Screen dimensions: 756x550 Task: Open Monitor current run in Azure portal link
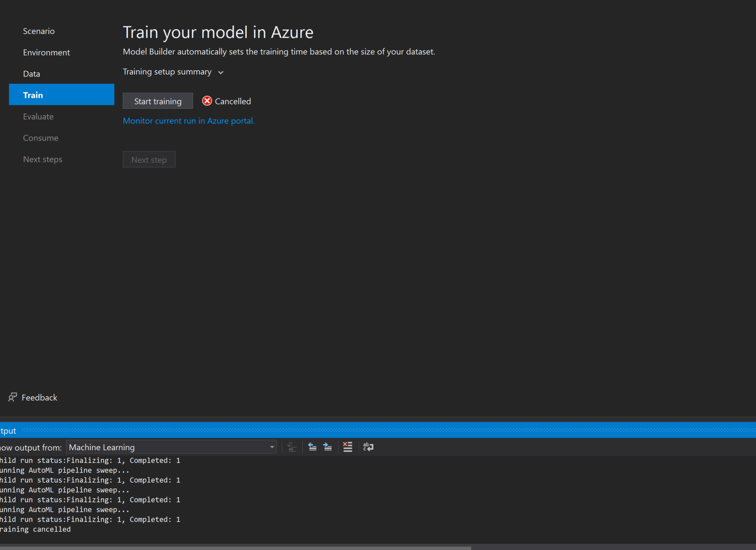coord(189,120)
